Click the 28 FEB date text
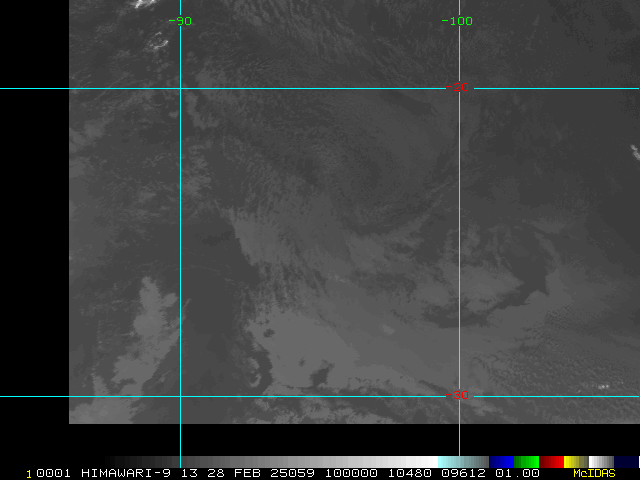Image resolution: width=640 pixels, height=480 pixels. tap(234, 473)
